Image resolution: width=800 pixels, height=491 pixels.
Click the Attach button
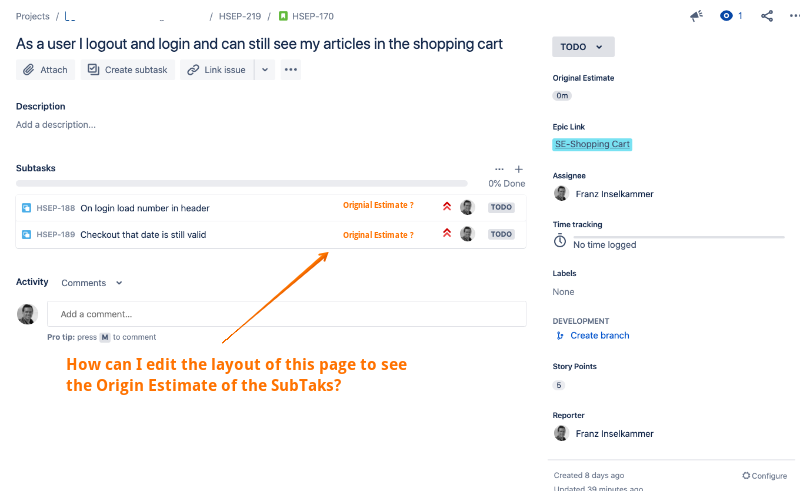(45, 70)
